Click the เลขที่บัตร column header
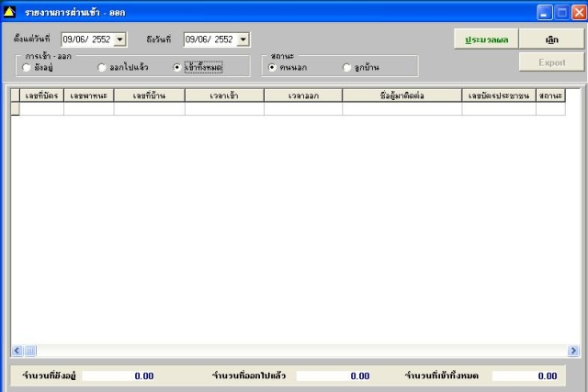The width and height of the screenshot is (588, 392). [41, 95]
